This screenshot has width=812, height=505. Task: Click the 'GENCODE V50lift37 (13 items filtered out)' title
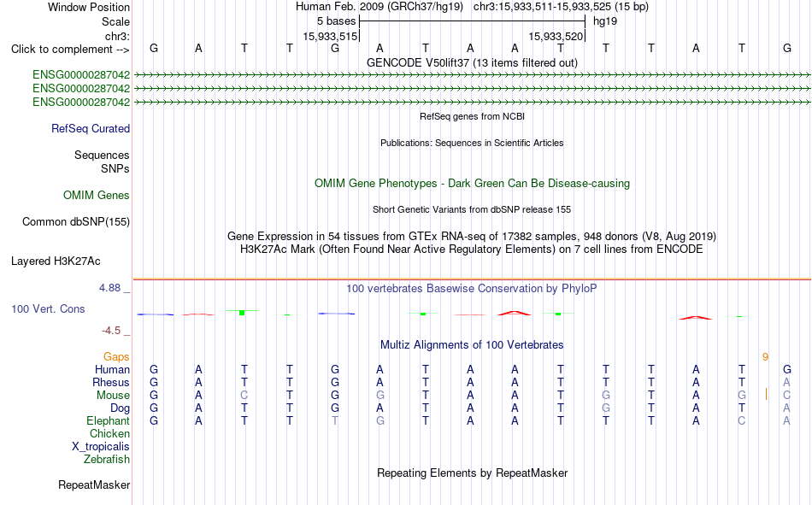coord(472,62)
